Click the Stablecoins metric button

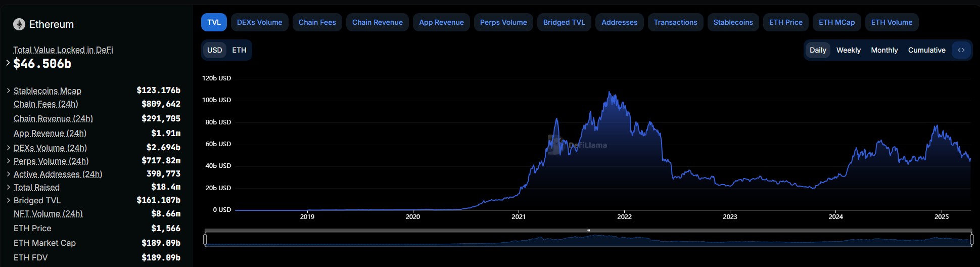pyautogui.click(x=733, y=22)
